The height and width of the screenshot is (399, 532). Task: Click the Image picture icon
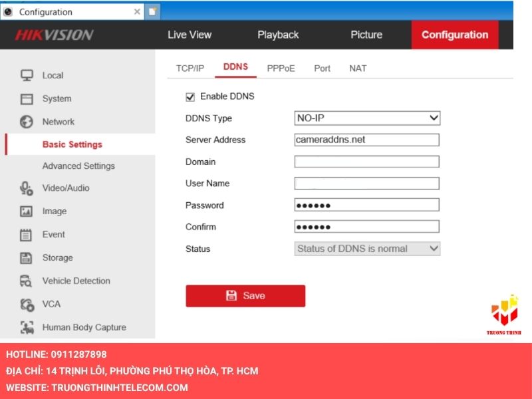[x=27, y=211]
